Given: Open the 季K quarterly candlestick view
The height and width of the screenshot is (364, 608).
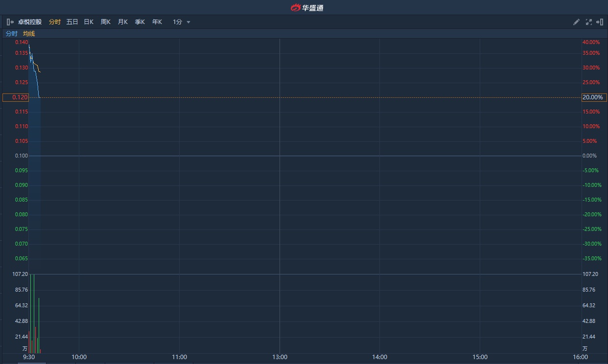Looking at the screenshot, I should click(x=140, y=22).
